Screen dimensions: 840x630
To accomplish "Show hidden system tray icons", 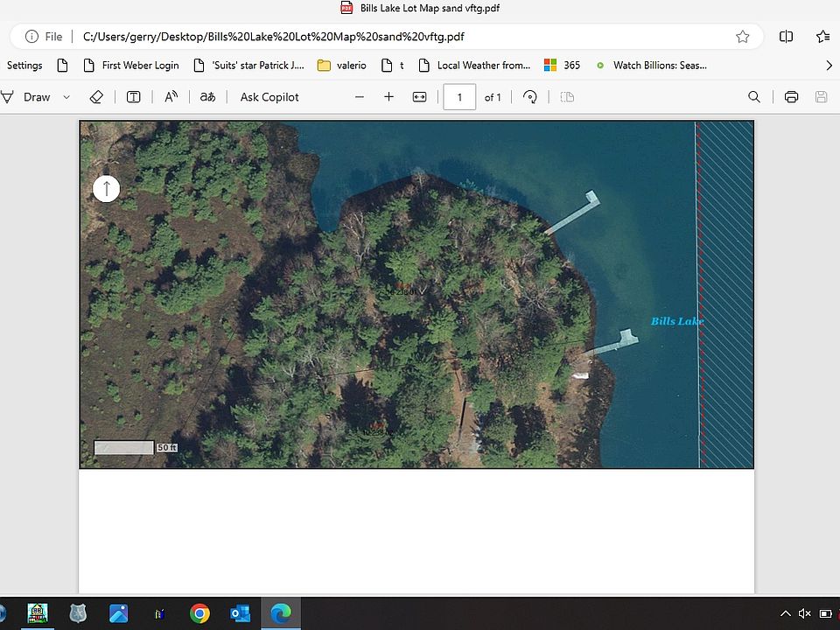I will click(786, 613).
